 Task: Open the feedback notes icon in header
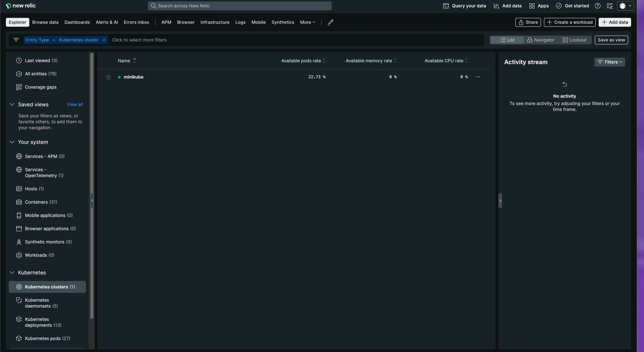609,6
